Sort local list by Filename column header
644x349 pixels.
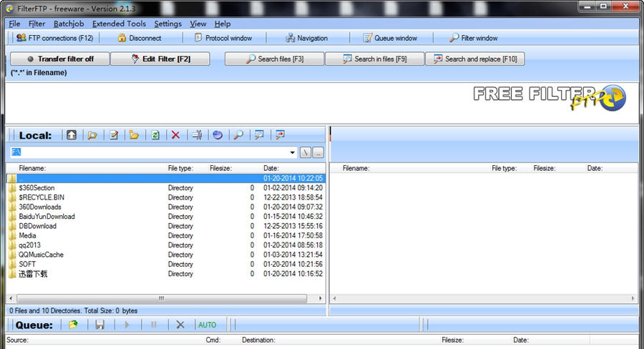32,168
